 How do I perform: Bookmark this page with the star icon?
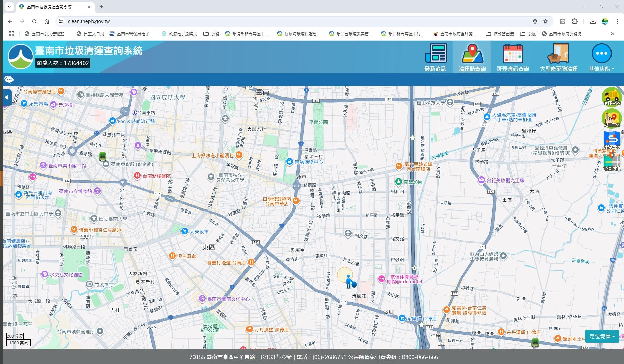546,21
